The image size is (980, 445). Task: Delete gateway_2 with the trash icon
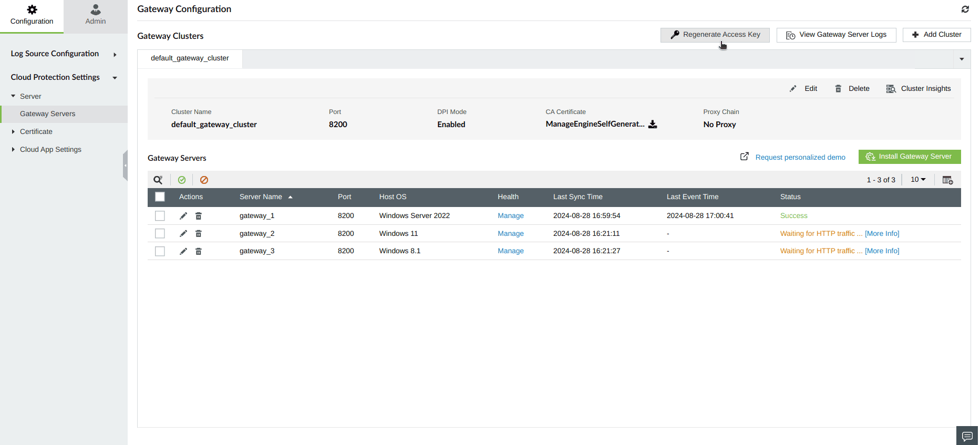click(x=199, y=234)
